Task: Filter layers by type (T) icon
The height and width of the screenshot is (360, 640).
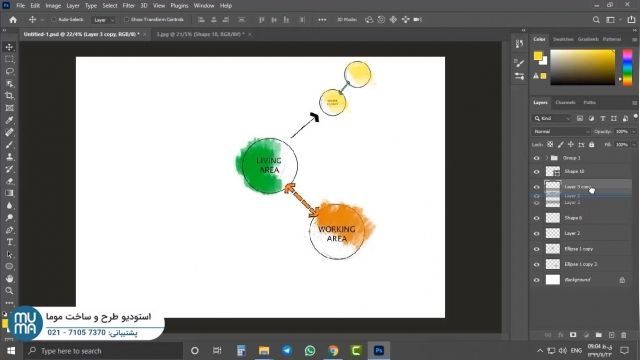Action: (x=602, y=118)
